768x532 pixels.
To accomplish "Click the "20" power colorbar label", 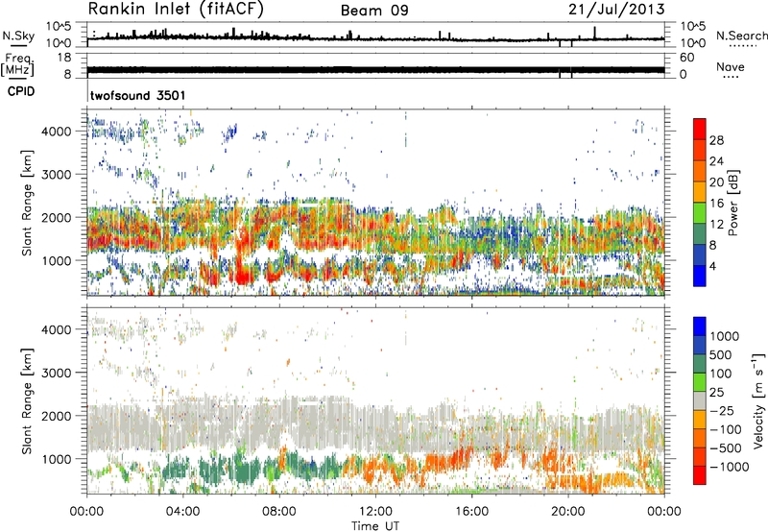I will point(716,182).
